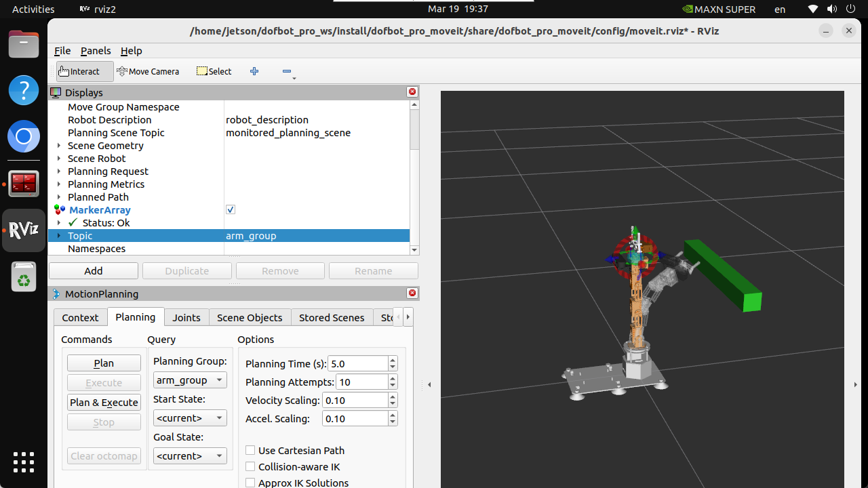Expand the Planning Metrics row
This screenshot has width=868, height=488.
tap(59, 184)
